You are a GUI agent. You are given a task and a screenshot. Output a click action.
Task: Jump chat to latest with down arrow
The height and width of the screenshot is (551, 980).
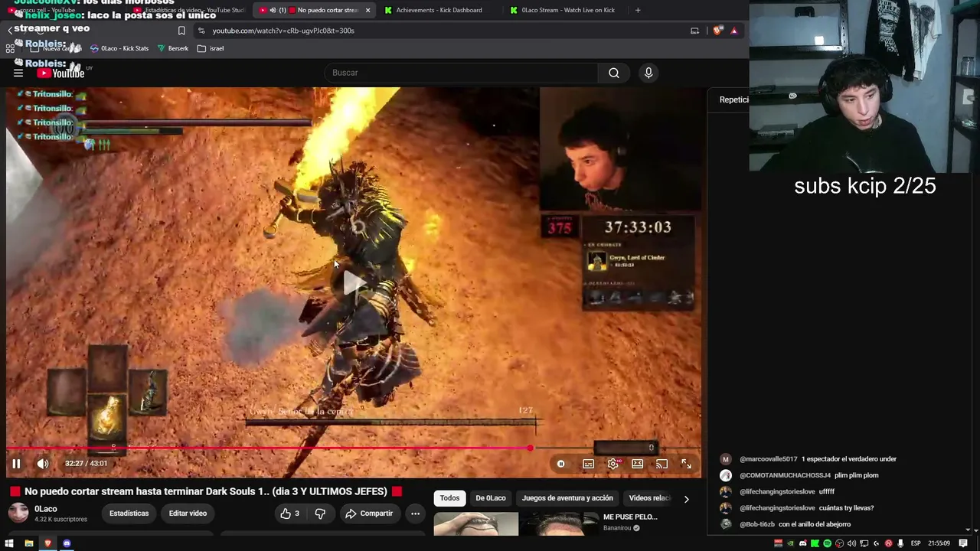click(x=969, y=529)
